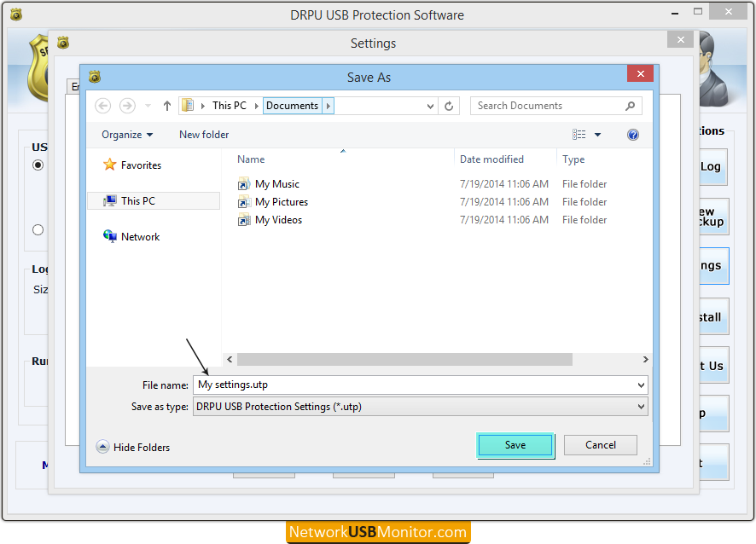This screenshot has width=756, height=544.
Task: Click the Forward arrow in Save As
Action: [127, 106]
